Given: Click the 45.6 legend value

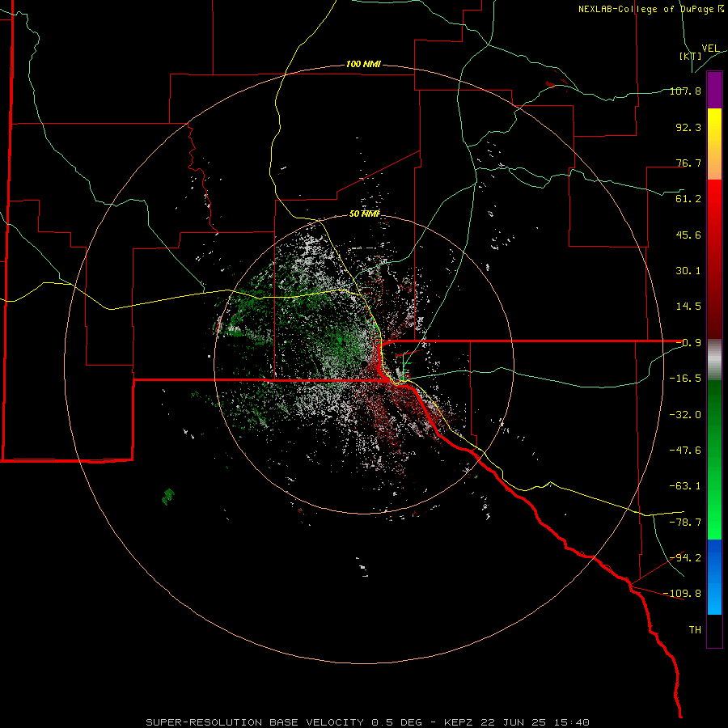Looking at the screenshot, I should pyautogui.click(x=688, y=235).
